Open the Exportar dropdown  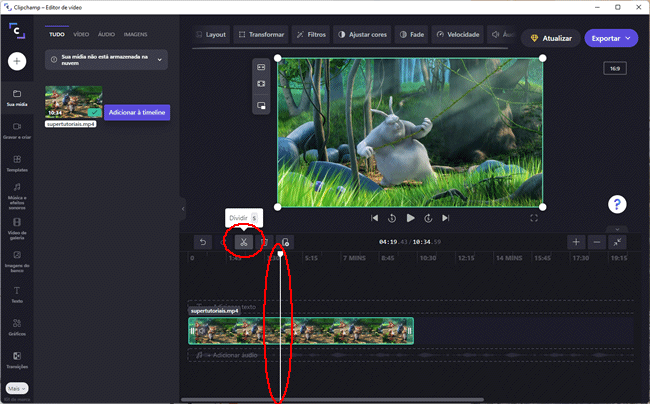click(611, 38)
